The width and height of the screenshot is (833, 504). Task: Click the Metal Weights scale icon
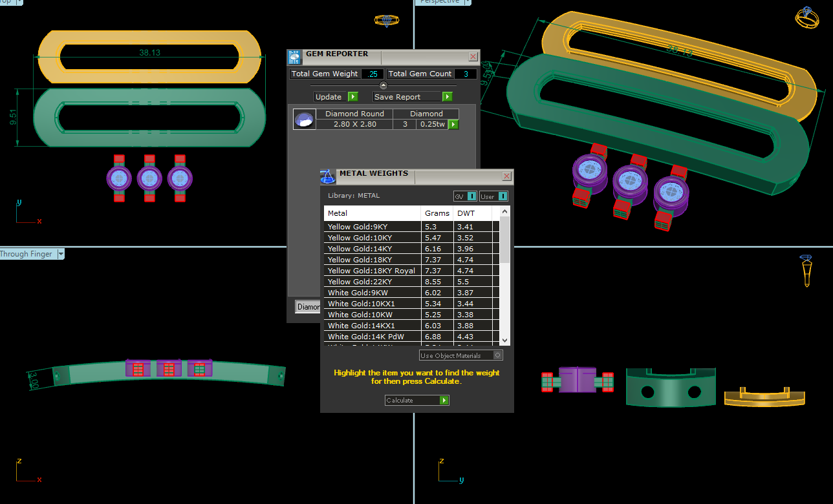pos(328,176)
